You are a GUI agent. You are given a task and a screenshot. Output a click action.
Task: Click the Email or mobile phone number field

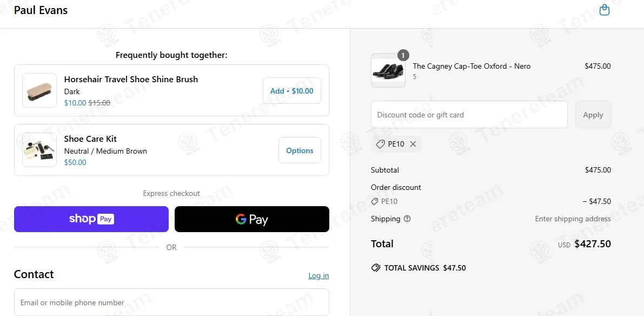coord(171,302)
